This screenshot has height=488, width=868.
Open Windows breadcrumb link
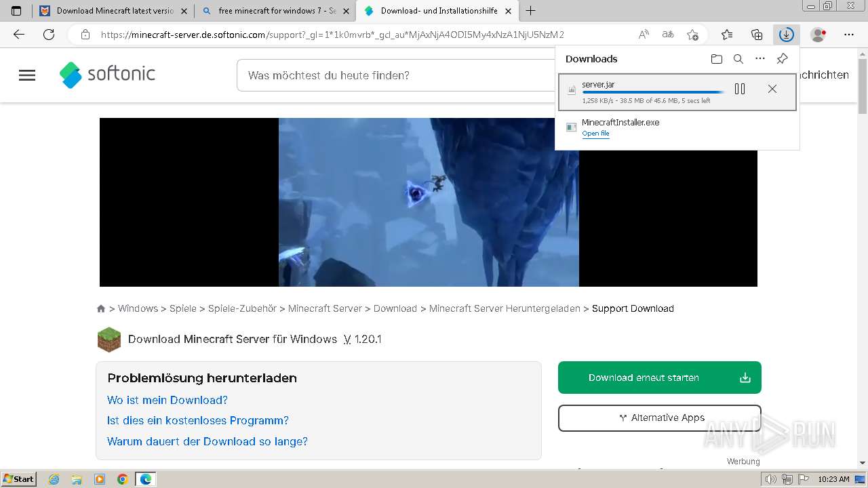pyautogui.click(x=138, y=308)
